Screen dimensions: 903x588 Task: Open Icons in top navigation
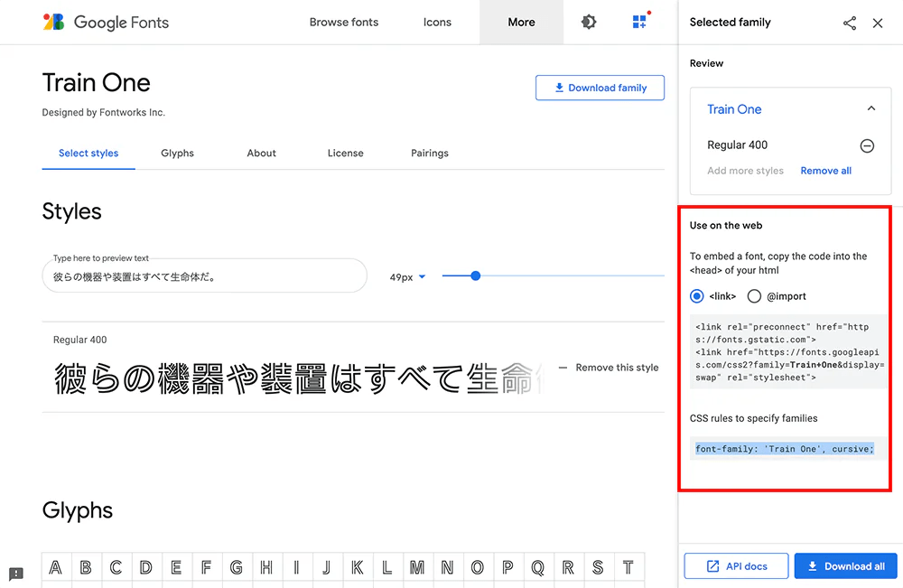pyautogui.click(x=437, y=22)
